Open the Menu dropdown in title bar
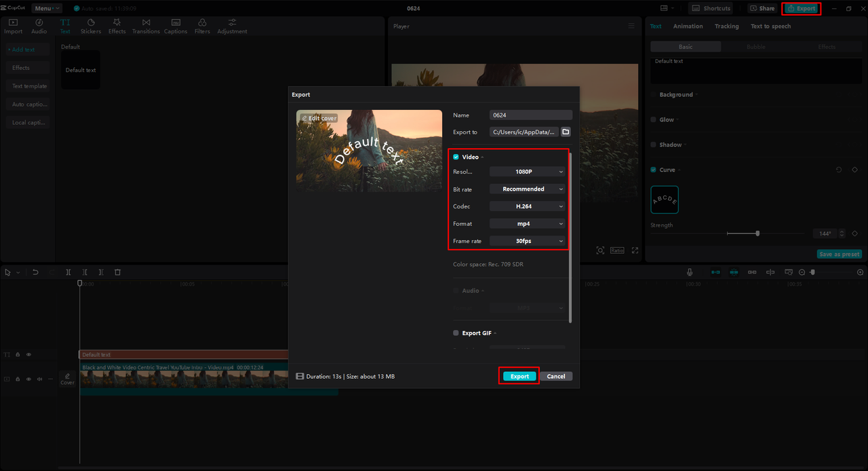 pos(47,8)
